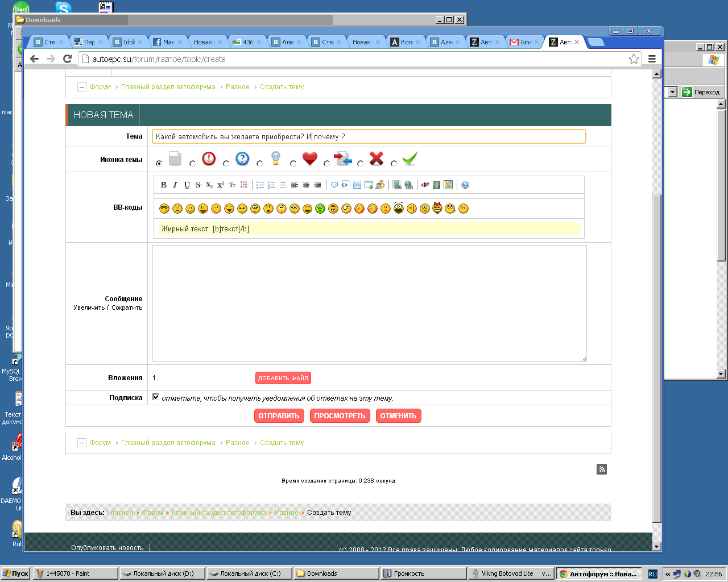Uncheck the subscription notification checkbox
The width and height of the screenshot is (728, 582).
click(x=156, y=397)
